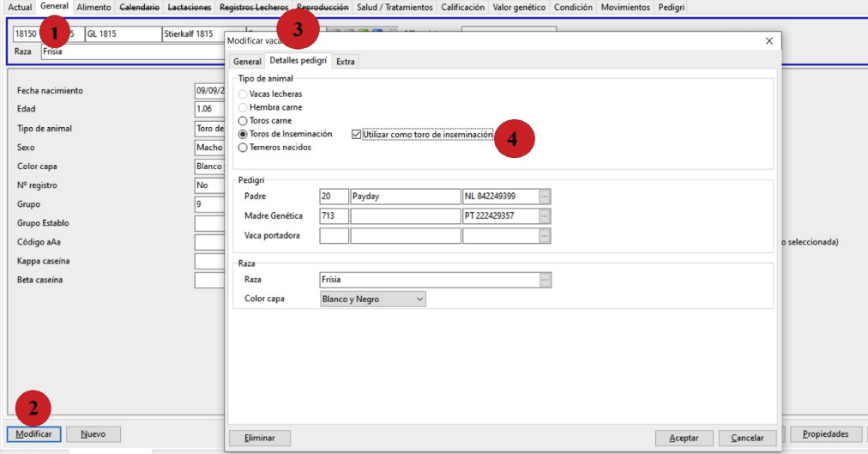Open the Alimento tab
The height and width of the screenshot is (454, 868).
93,7
